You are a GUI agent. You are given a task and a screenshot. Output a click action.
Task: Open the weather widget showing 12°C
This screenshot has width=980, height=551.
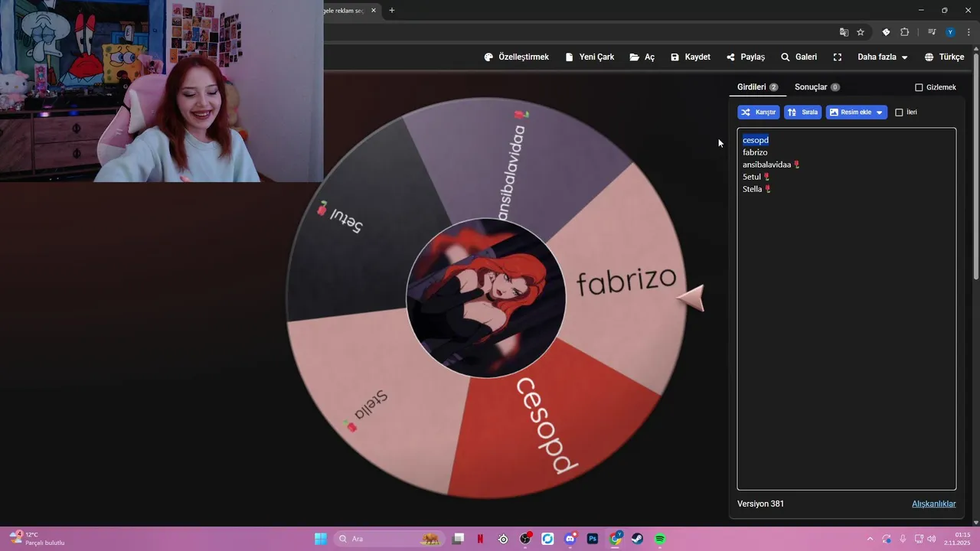(x=37, y=539)
